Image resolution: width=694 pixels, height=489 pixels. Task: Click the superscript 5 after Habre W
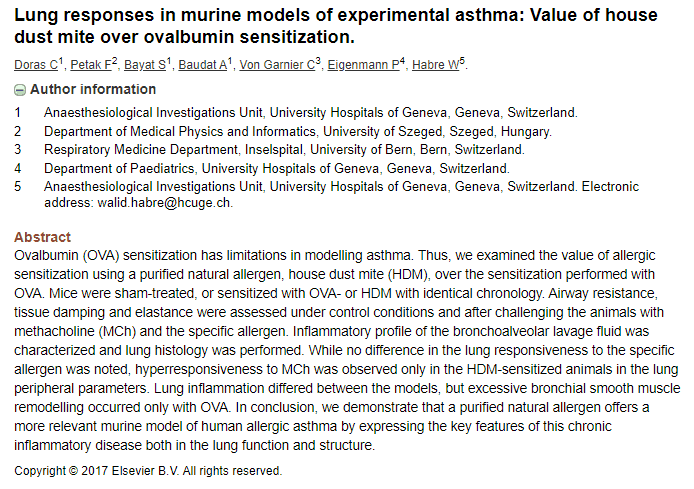coord(462,61)
